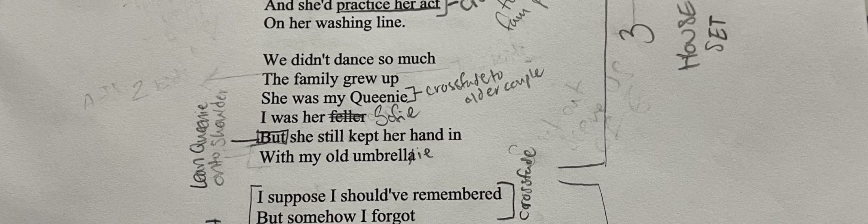Click the boxed word "But"

272,137
